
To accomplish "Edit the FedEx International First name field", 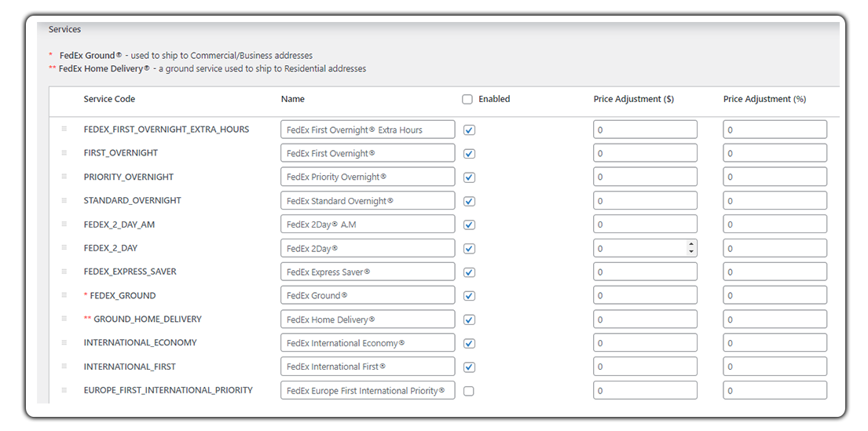I will [x=368, y=367].
